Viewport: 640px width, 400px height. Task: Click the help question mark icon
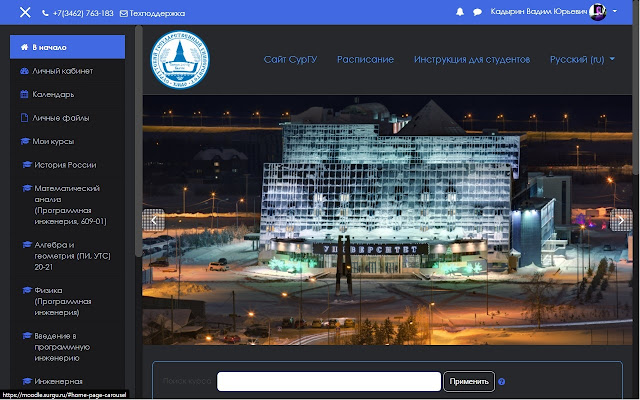(502, 382)
